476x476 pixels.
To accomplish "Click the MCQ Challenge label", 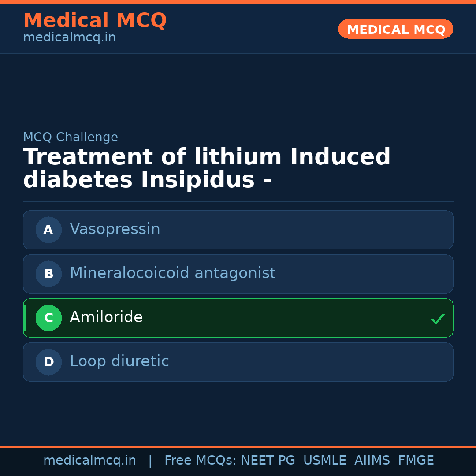I will tap(71, 137).
